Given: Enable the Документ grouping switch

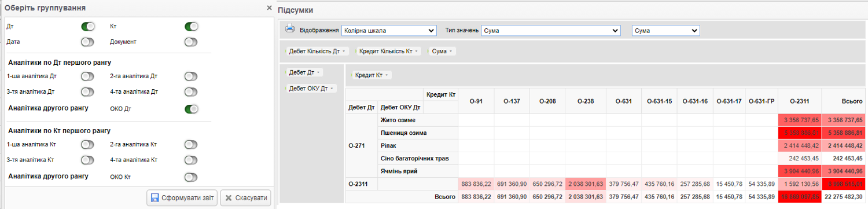Looking at the screenshot, I should 192,42.
